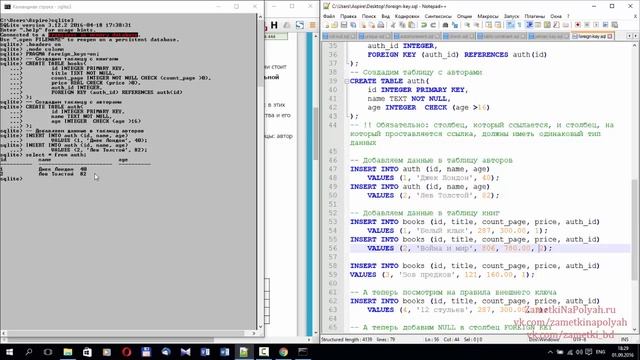The width and height of the screenshot is (640, 360).
Task: Click the 'Ln : 56' status bar entry
Action: click(432, 340)
